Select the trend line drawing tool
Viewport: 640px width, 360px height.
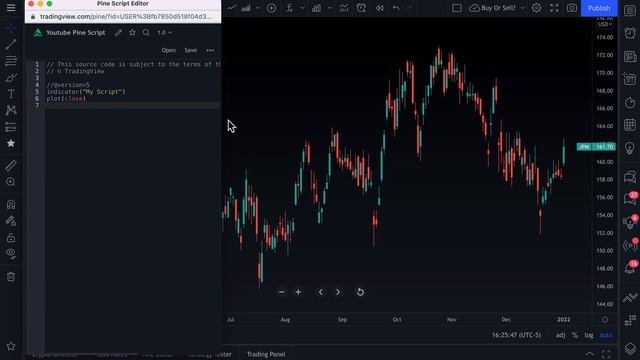[x=11, y=44]
